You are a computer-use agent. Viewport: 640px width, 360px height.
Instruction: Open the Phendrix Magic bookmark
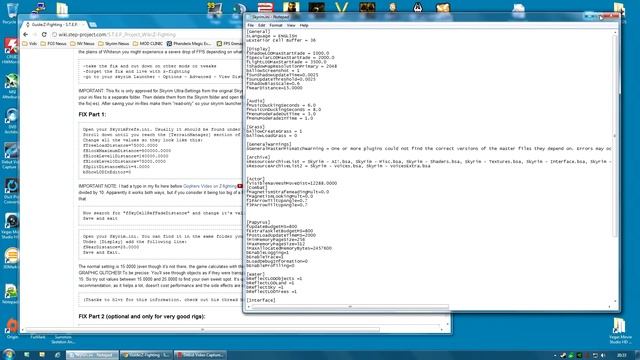coord(189,43)
